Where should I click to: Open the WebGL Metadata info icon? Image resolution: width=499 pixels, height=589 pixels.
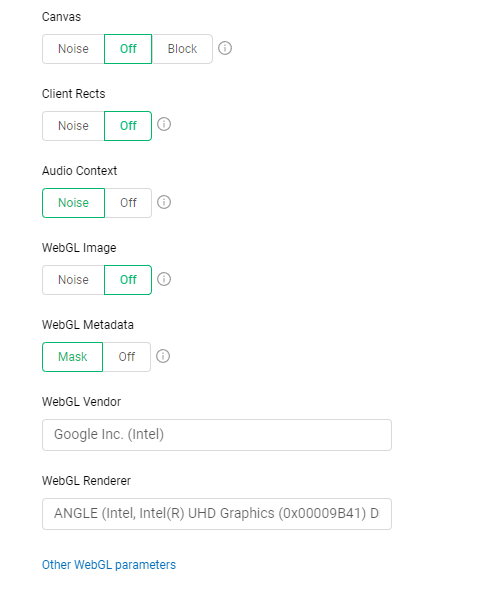(x=163, y=356)
